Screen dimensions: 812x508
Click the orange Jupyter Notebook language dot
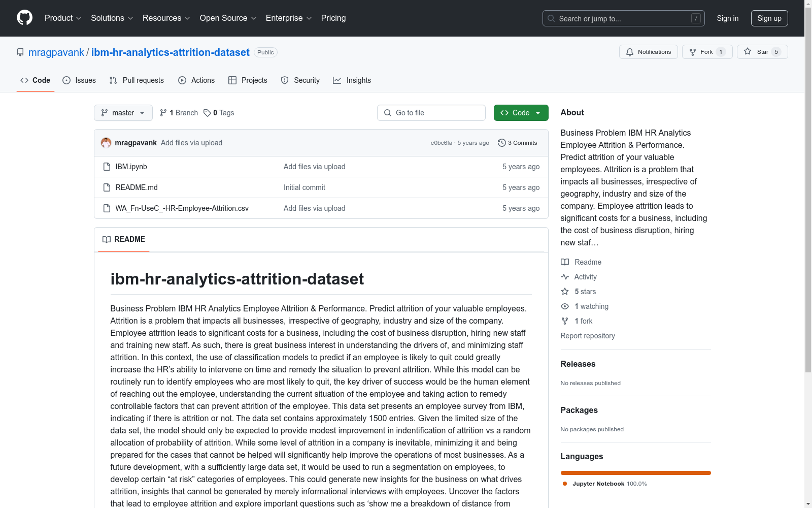point(565,484)
